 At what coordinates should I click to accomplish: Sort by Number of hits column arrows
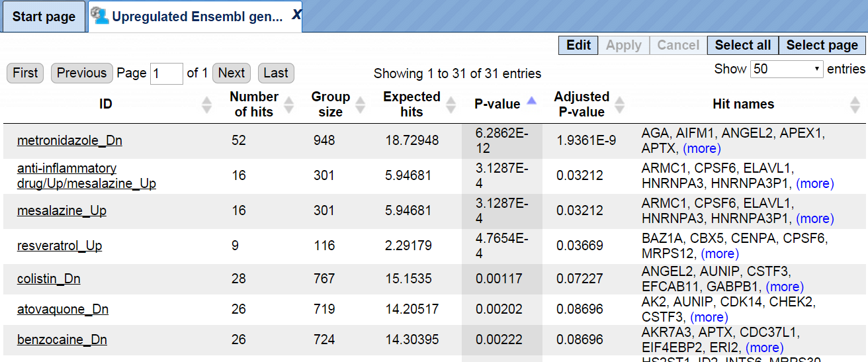[289, 105]
